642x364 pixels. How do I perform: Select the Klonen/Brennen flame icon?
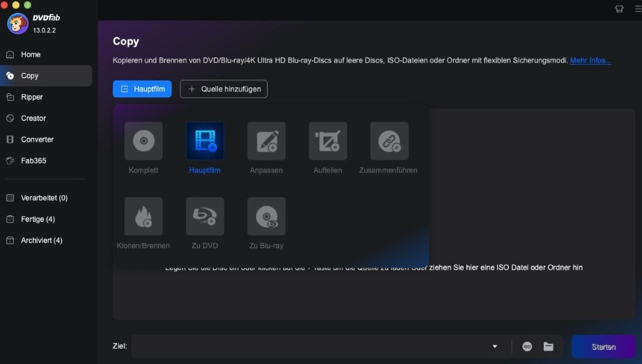point(144,216)
